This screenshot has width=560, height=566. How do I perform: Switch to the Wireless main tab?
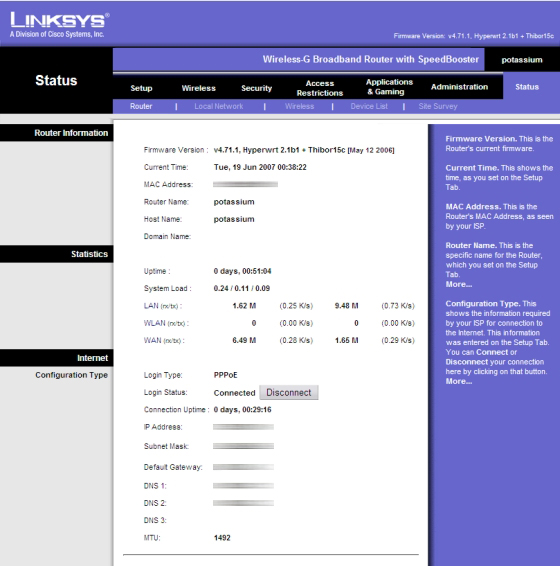pyautogui.click(x=199, y=88)
